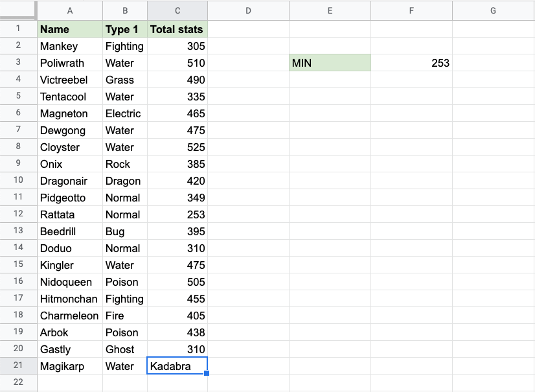Select the cell containing 'Kadabra'

[177, 366]
